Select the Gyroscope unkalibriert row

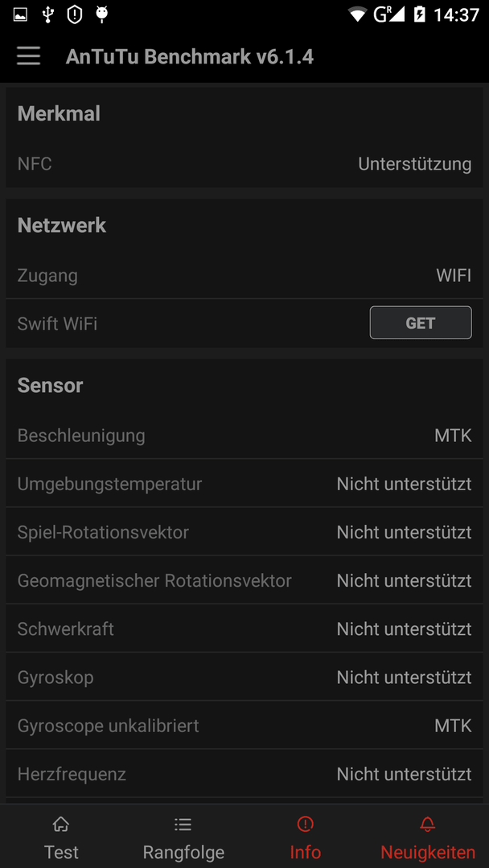pyautogui.click(x=244, y=725)
